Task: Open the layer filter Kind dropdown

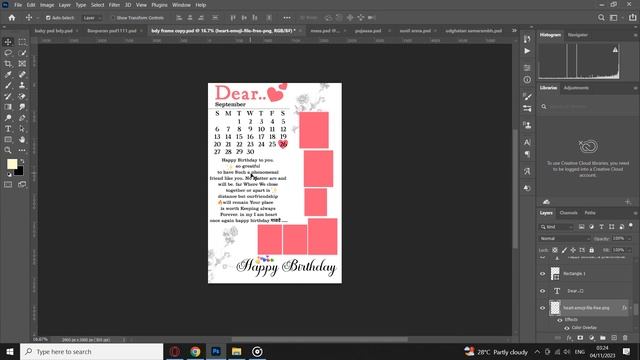Action: click(556, 227)
